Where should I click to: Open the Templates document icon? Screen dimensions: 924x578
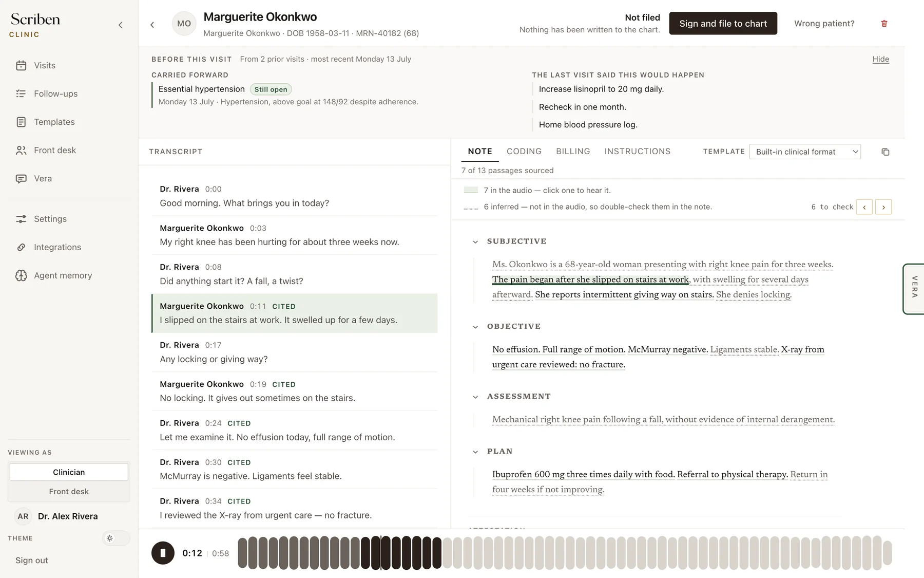21,122
